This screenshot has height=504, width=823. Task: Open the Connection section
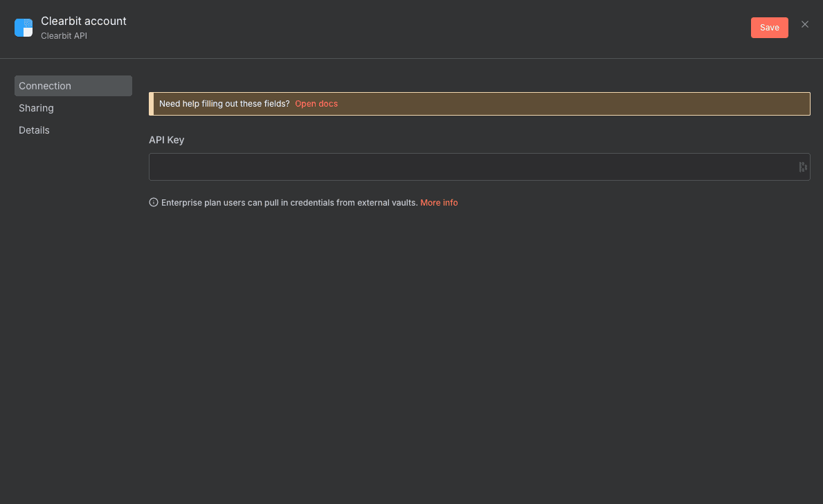[x=73, y=86]
